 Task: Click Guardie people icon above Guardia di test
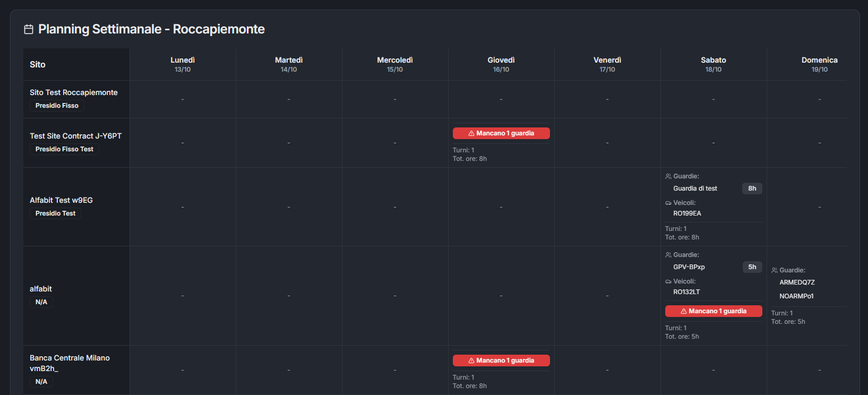coord(668,176)
